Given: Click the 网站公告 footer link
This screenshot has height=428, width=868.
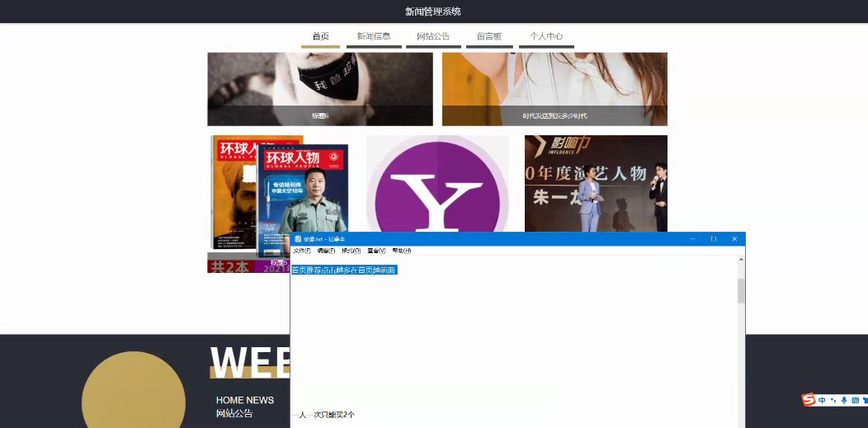Looking at the screenshot, I should tap(234, 414).
